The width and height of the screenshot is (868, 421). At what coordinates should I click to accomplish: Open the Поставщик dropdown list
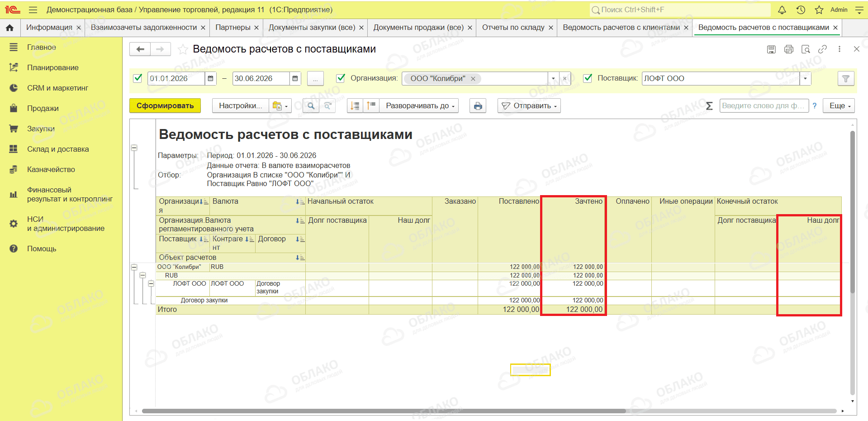[805, 79]
